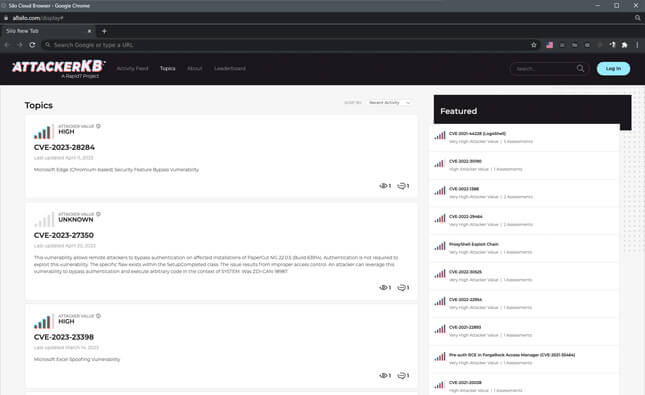Select the Topics navigation item
Screen dimensions: 645x395
pyautogui.click(x=167, y=68)
